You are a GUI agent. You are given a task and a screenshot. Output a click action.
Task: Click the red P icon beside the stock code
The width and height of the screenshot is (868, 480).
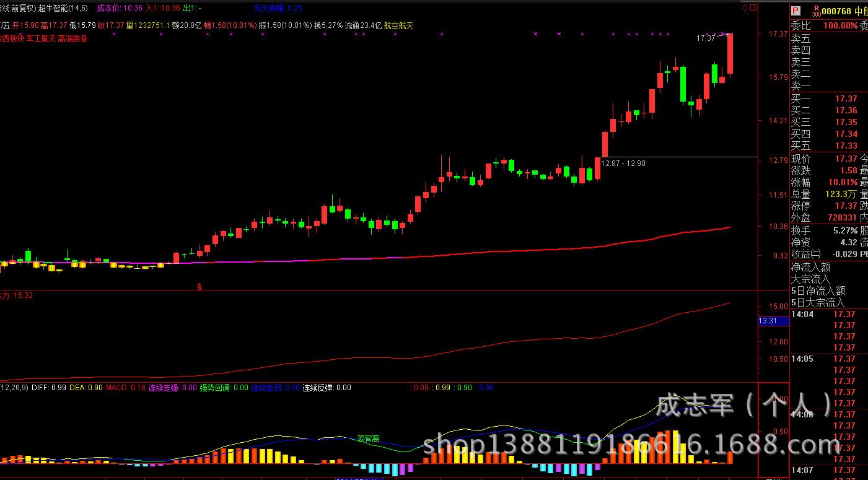[796, 11]
